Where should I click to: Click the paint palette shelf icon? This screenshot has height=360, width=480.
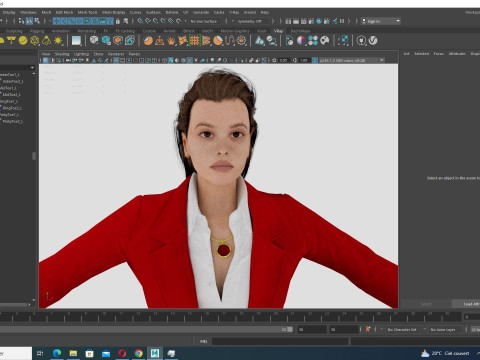(325, 41)
